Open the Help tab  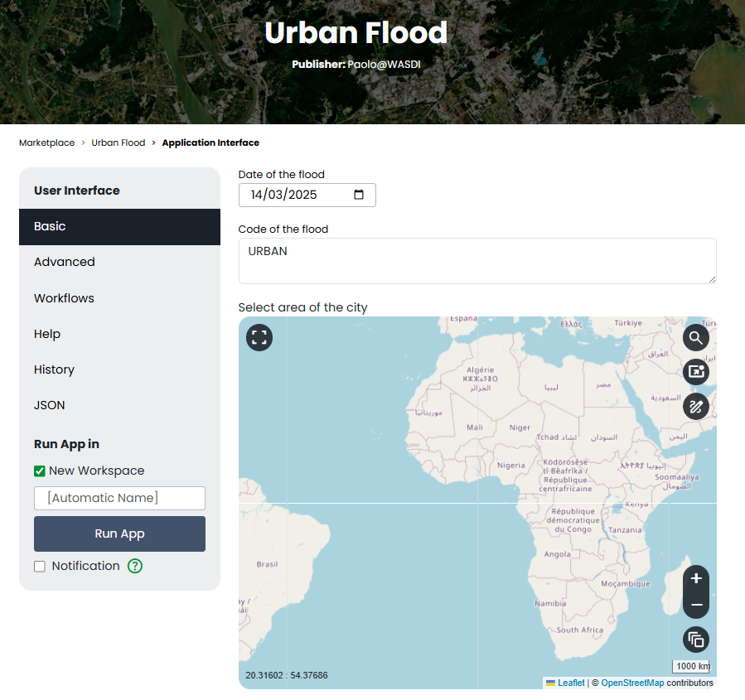pos(119,334)
